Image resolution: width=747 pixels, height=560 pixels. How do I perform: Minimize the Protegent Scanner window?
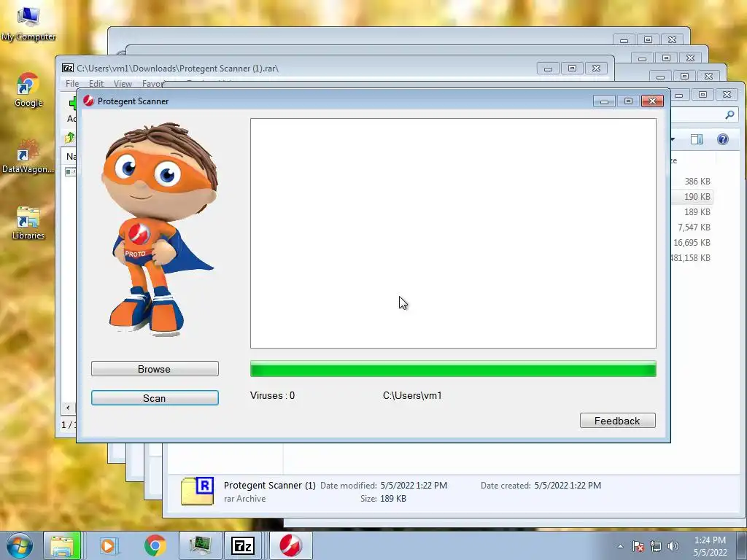tap(604, 101)
